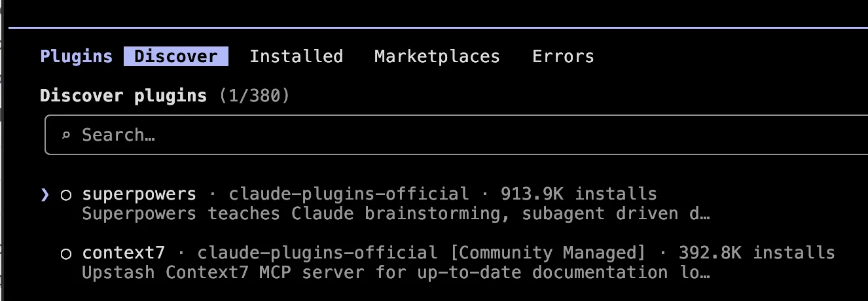The height and width of the screenshot is (301, 868).
Task: Click the 913.9K installs count
Action: [x=579, y=194]
